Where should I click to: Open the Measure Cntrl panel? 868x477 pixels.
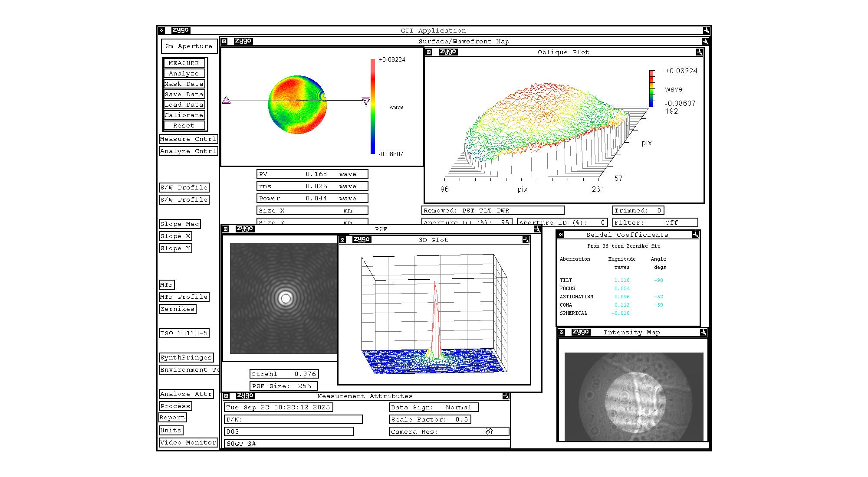coord(188,139)
